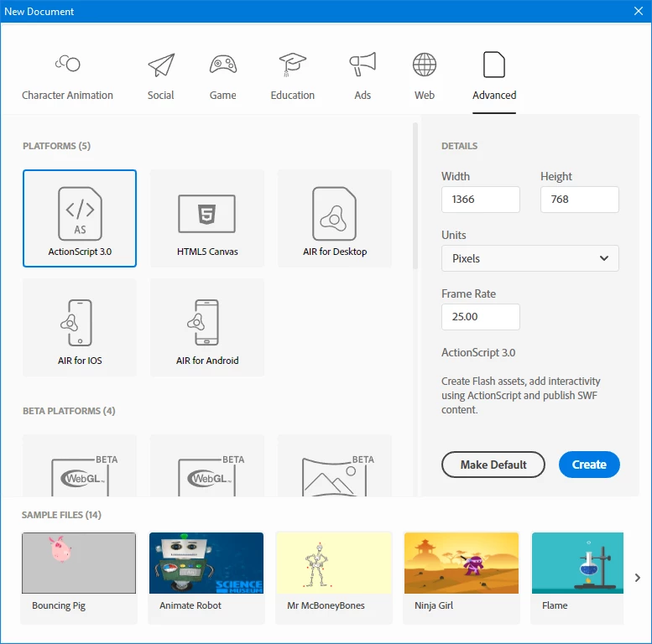
Task: Click the Frame Rate input field
Action: (481, 317)
